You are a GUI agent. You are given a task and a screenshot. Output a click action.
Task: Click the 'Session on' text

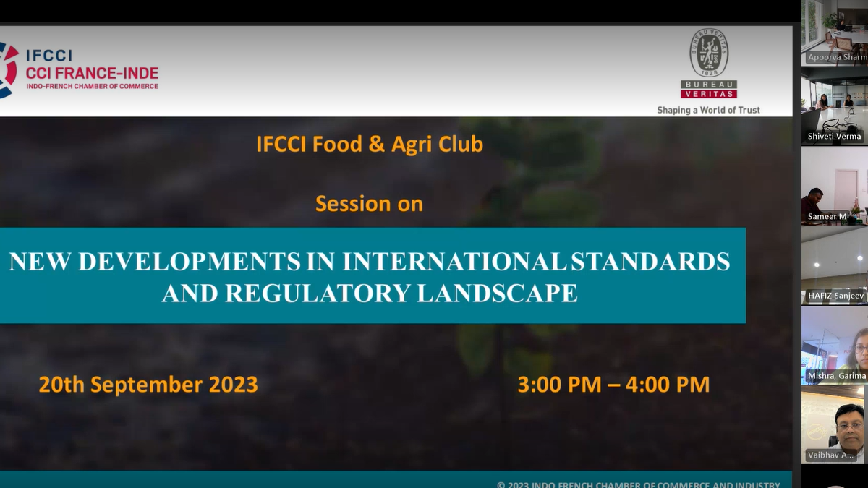(369, 204)
